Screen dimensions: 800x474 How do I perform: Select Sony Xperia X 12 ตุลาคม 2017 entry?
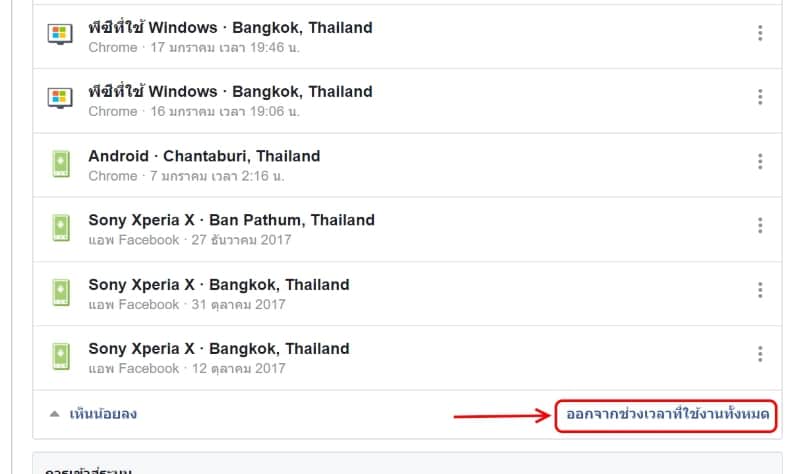tap(219, 349)
